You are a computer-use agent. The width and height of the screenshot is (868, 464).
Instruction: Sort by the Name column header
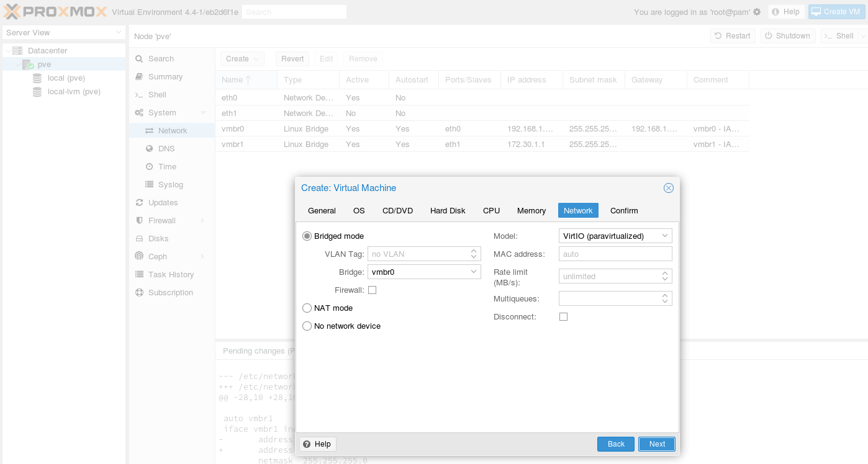pyautogui.click(x=246, y=79)
